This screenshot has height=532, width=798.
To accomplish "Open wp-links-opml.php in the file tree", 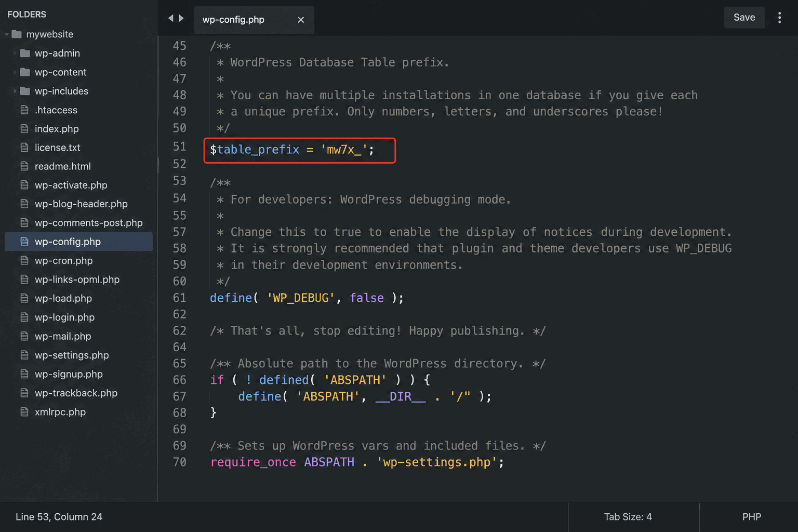I will tap(77, 280).
